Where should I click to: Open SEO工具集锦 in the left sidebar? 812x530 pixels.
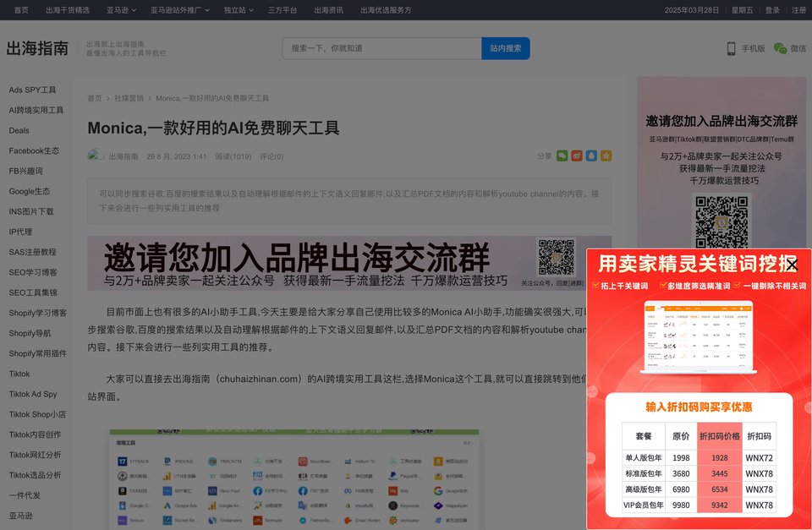tap(33, 292)
